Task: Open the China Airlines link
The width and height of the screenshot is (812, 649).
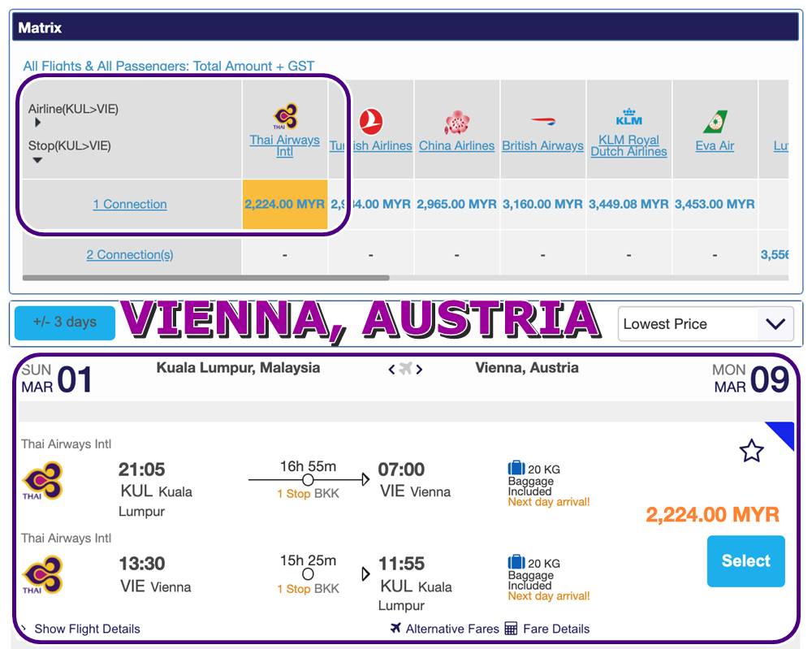Action: [x=456, y=145]
